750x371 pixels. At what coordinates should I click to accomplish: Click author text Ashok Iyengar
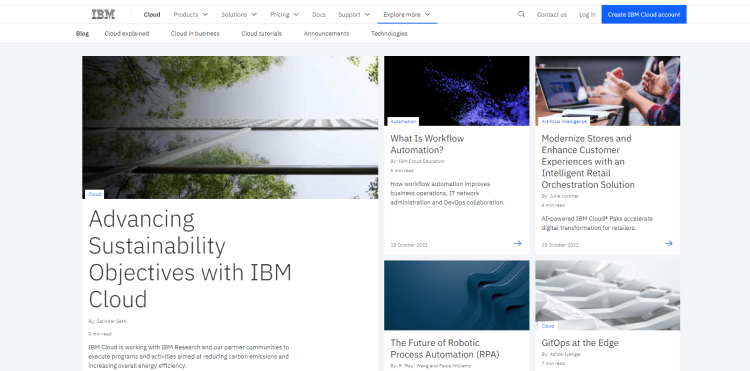click(x=561, y=354)
